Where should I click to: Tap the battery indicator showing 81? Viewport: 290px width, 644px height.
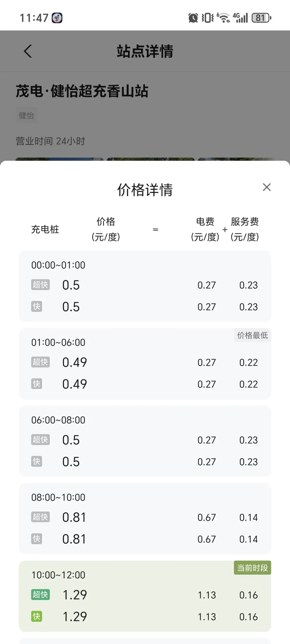[261, 18]
